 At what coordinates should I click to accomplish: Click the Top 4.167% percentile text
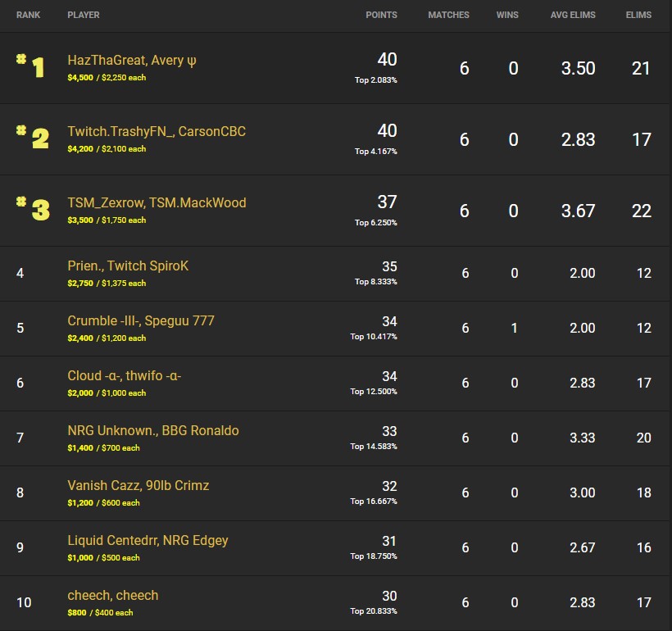pos(376,152)
